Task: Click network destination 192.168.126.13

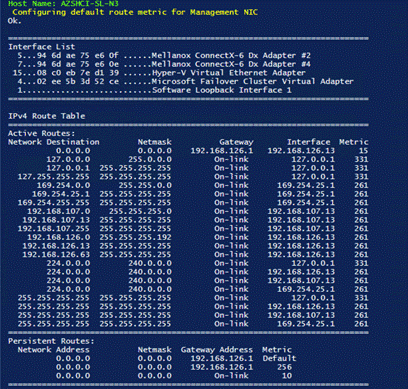Action: 56,246
